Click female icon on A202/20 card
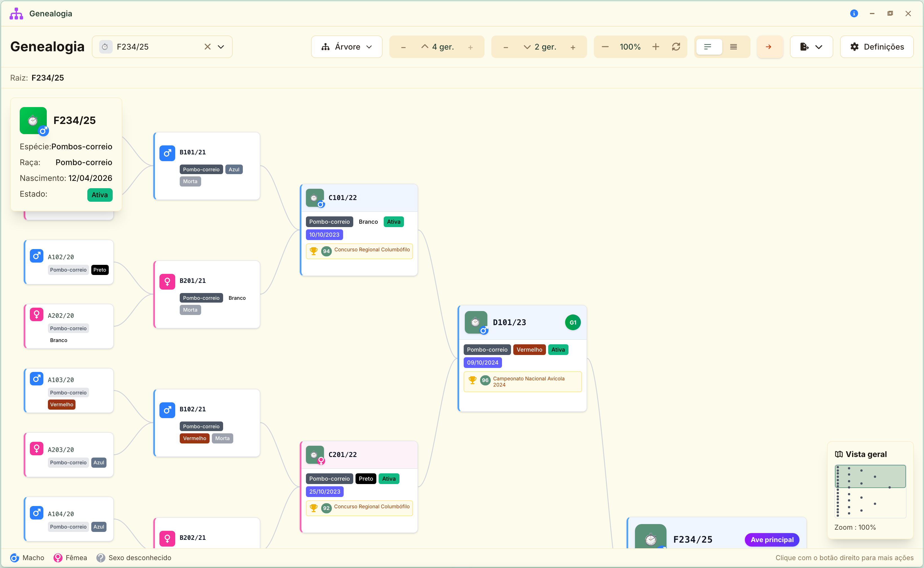This screenshot has height=568, width=924. (x=36, y=314)
